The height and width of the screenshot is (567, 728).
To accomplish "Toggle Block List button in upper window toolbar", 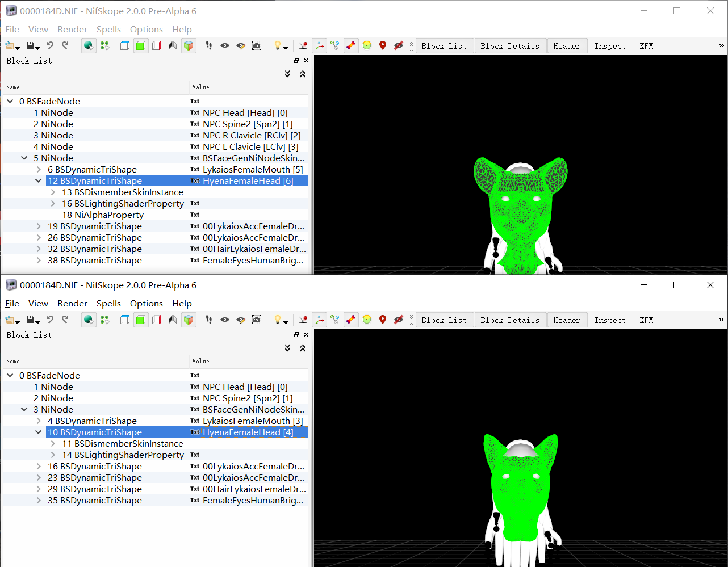I will (444, 46).
